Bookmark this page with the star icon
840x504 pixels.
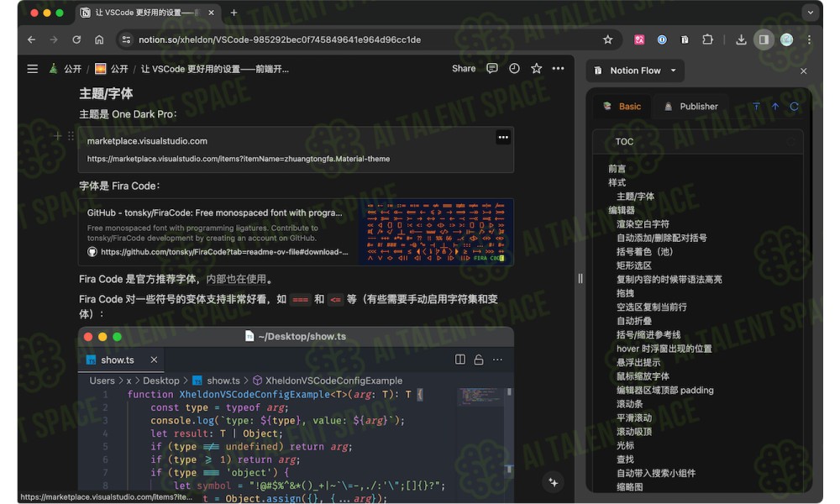point(607,39)
